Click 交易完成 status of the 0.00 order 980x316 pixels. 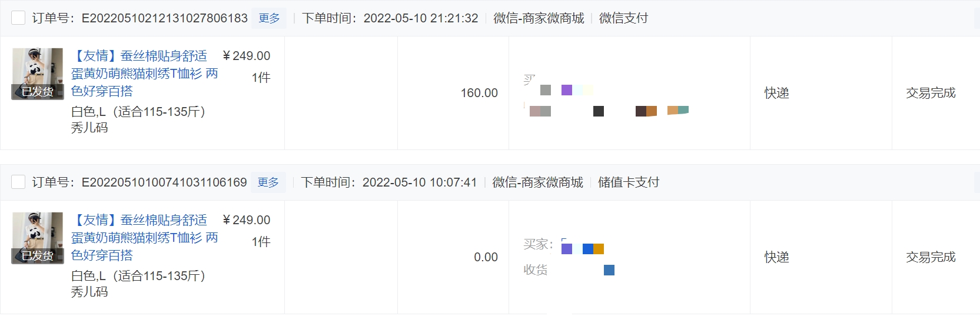931,257
